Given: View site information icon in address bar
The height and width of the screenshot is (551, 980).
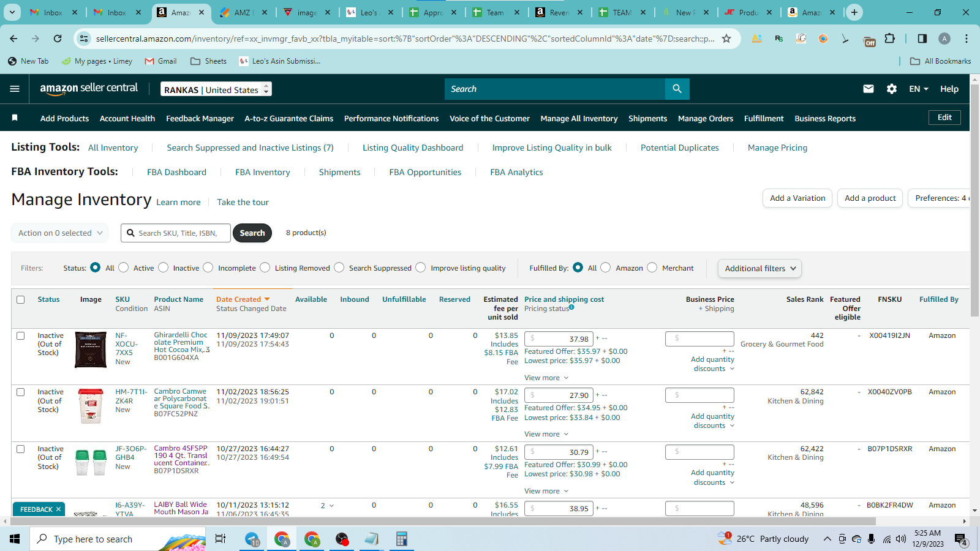Looking at the screenshot, I should (83, 39).
